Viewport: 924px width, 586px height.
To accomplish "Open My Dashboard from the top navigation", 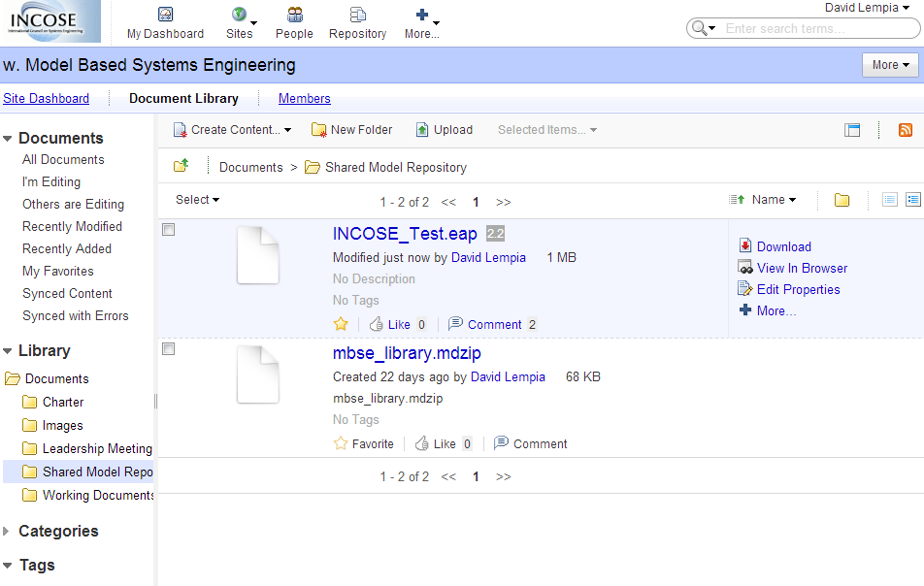I will (x=166, y=23).
